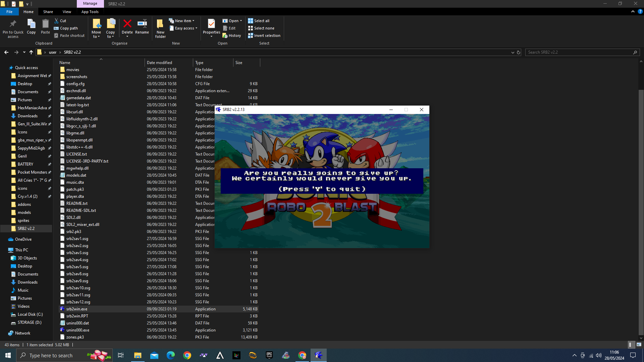Click Select all in ribbon

point(259,21)
